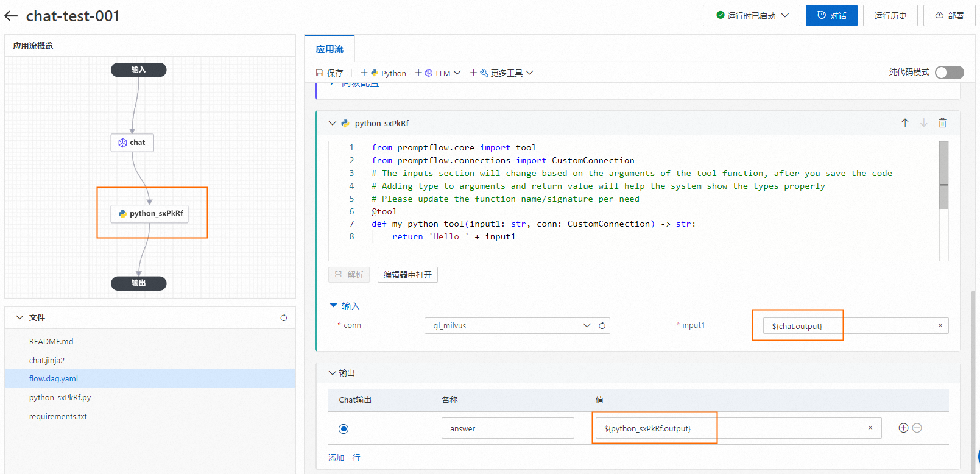Clear the input1 value
The height and width of the screenshot is (474, 980).
click(940, 325)
